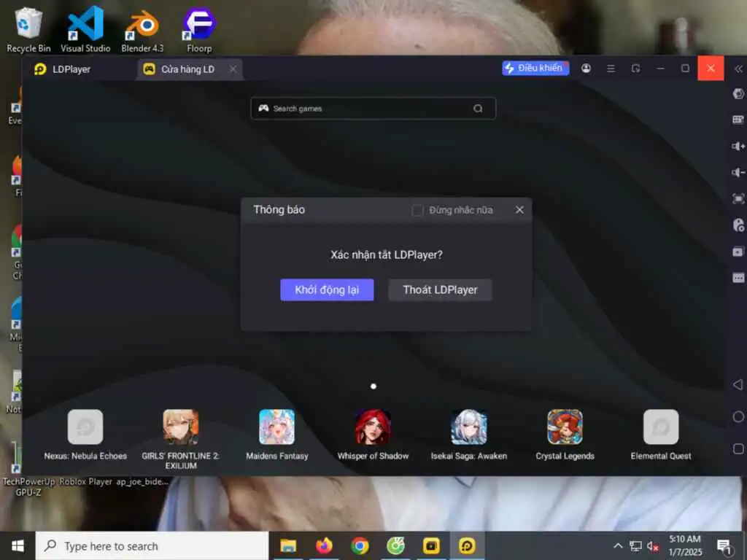Click Khởi động lại button
This screenshot has width=747, height=560.
(327, 289)
